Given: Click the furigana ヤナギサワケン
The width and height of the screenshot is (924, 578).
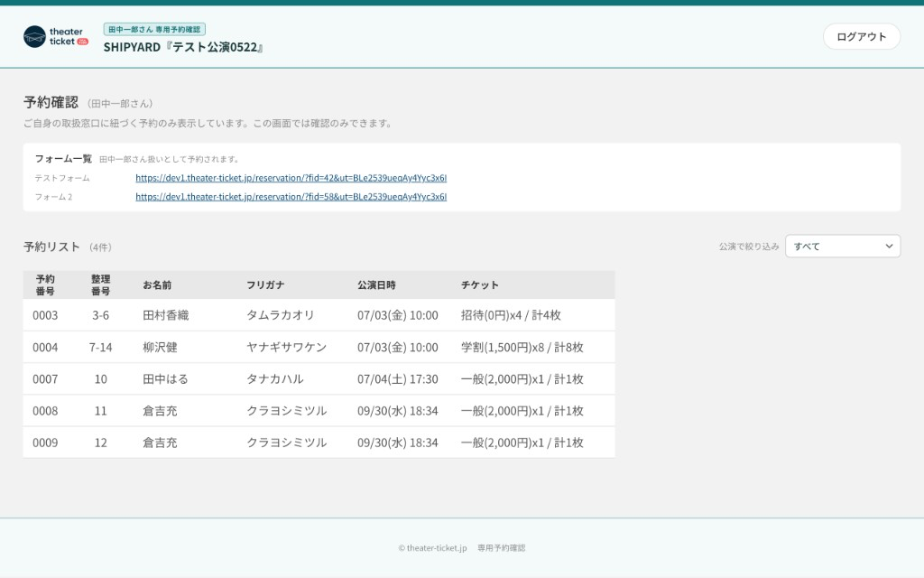Looking at the screenshot, I should point(286,347).
